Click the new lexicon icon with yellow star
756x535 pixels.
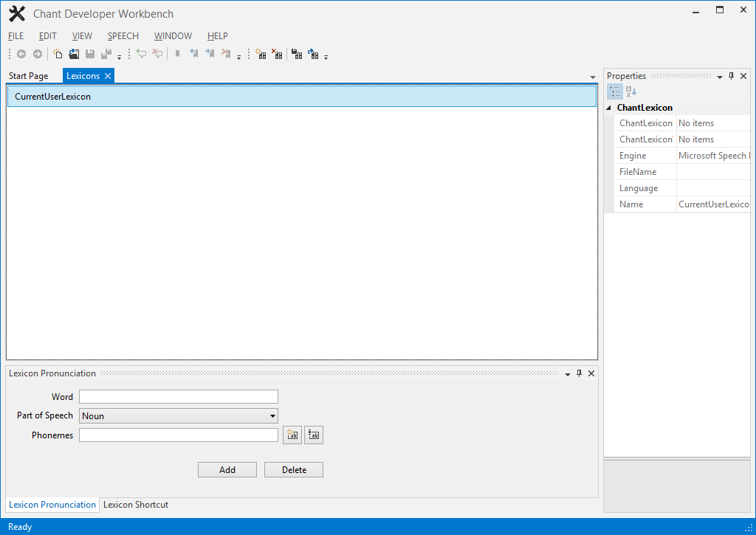click(261, 54)
